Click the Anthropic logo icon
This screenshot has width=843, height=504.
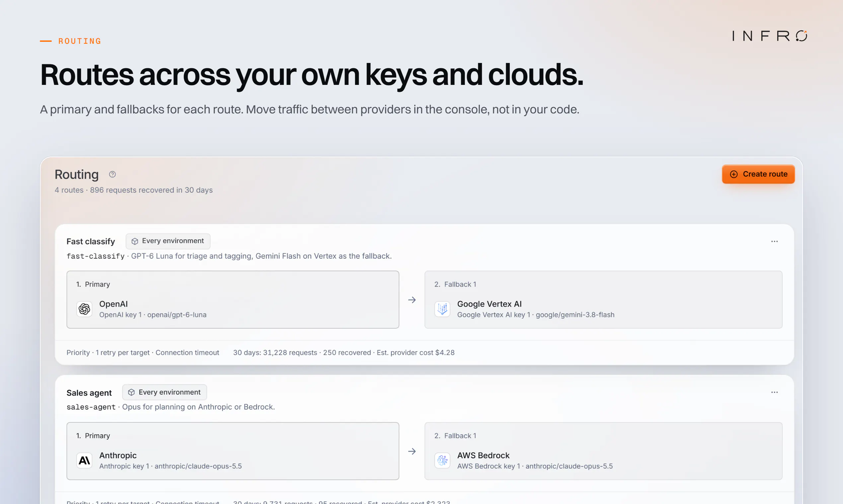(x=84, y=461)
